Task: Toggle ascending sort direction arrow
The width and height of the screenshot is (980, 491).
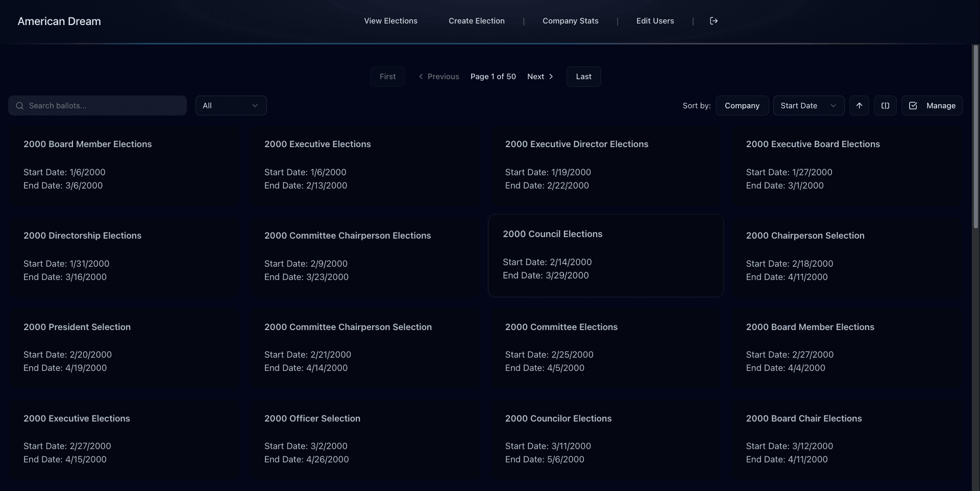Action: [859, 106]
